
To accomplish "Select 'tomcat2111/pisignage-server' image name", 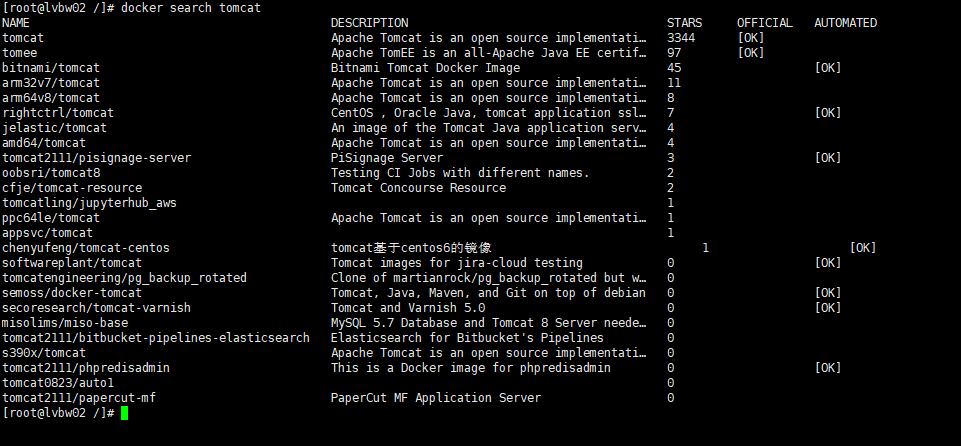I will coord(97,158).
